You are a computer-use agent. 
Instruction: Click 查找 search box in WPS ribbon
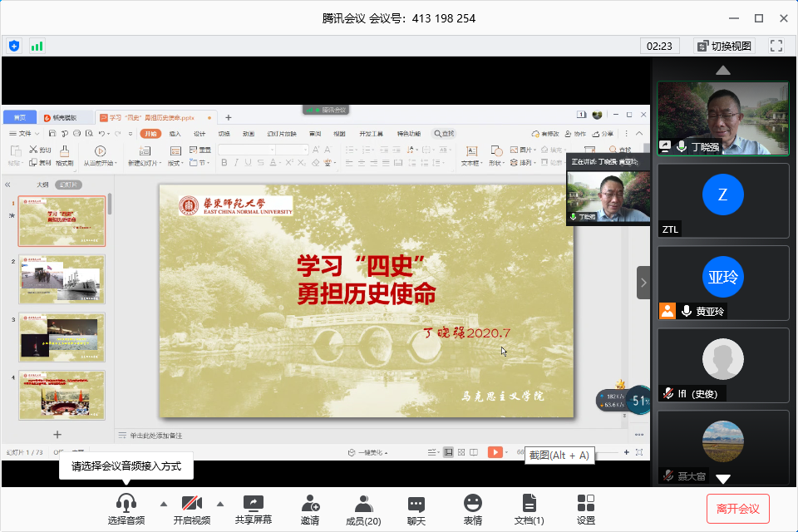pos(444,133)
